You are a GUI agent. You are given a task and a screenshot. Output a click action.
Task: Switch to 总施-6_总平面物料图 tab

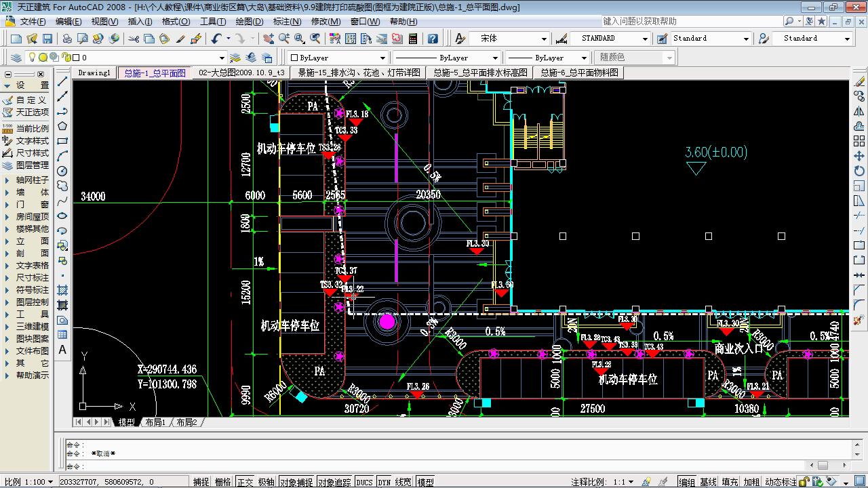pyautogui.click(x=579, y=73)
